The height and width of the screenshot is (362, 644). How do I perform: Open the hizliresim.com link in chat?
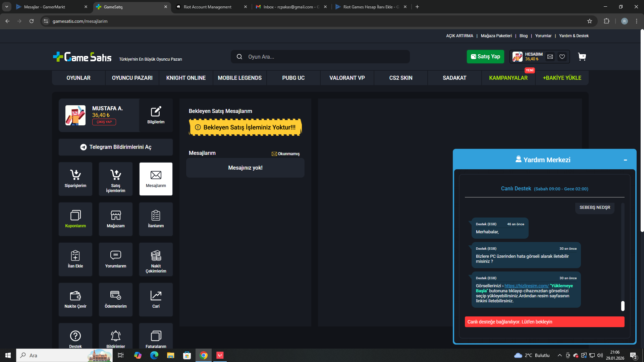point(527,286)
